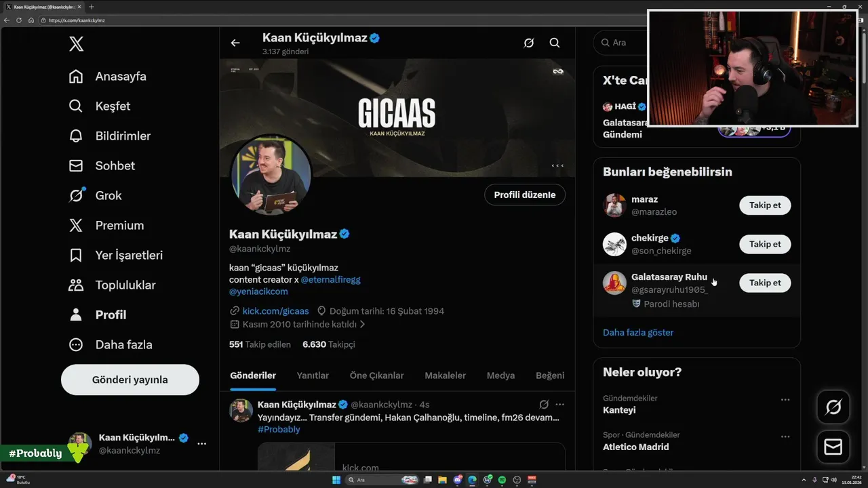Click the Grok icon in profile header
Screen dimensions: 868x488
coord(529,43)
